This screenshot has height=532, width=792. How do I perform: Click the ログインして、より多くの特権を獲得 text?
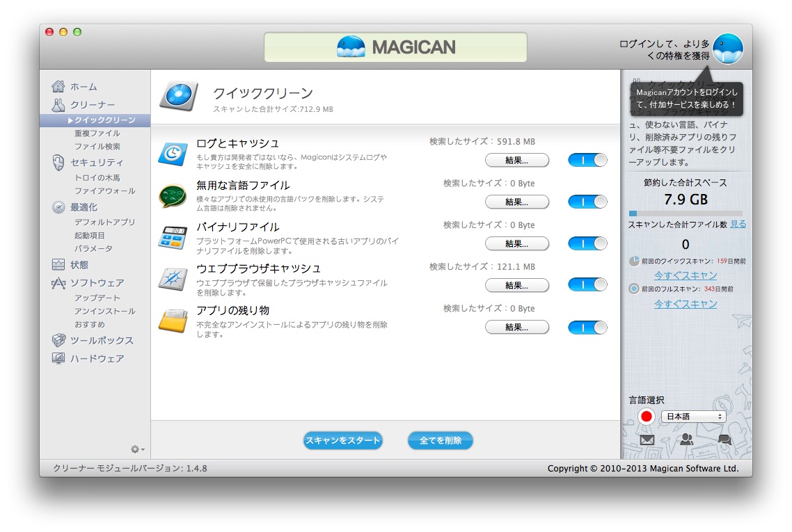664,49
